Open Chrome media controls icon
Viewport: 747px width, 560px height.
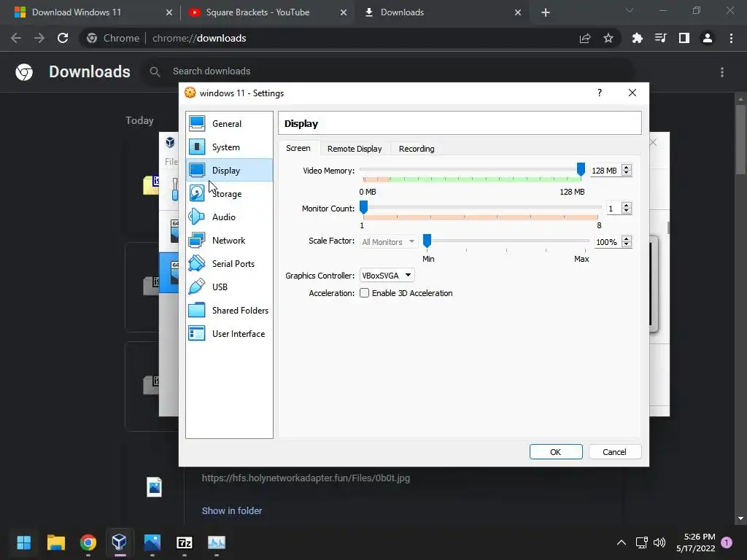tap(660, 38)
